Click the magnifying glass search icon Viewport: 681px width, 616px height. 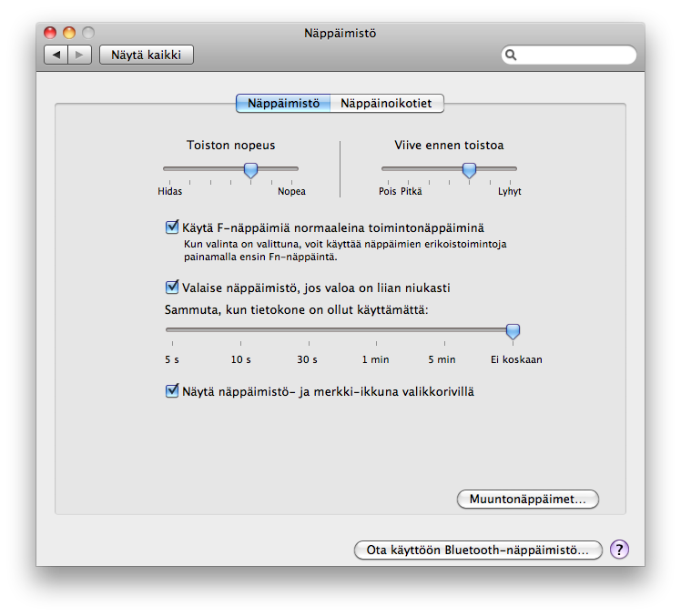pyautogui.click(x=511, y=55)
